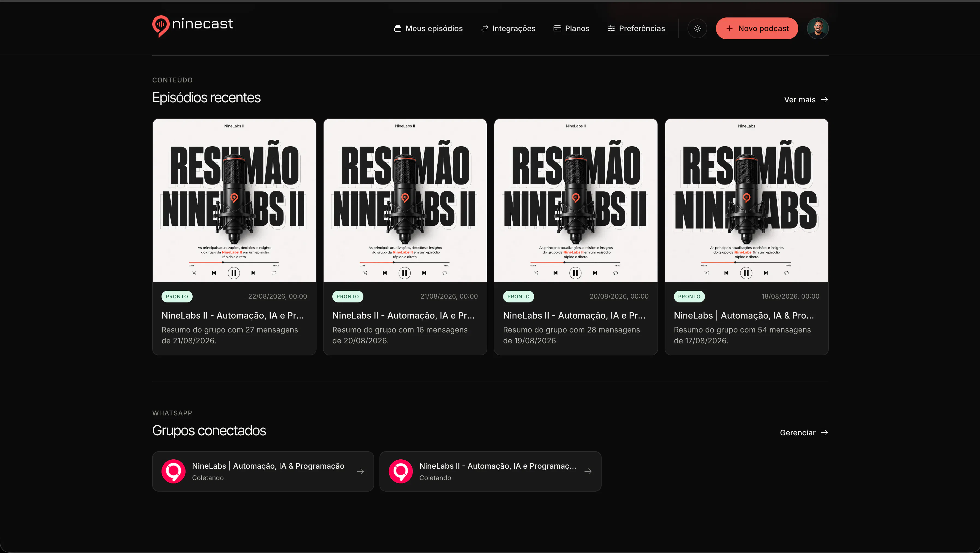Click Integrações swap arrows icon
Screen dimensions: 980x553
tap(485, 29)
